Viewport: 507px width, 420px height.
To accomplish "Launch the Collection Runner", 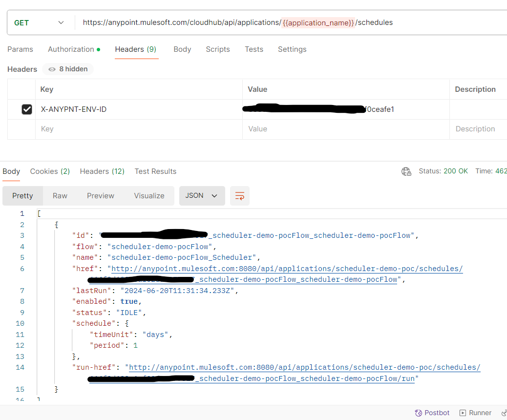I will [475, 413].
